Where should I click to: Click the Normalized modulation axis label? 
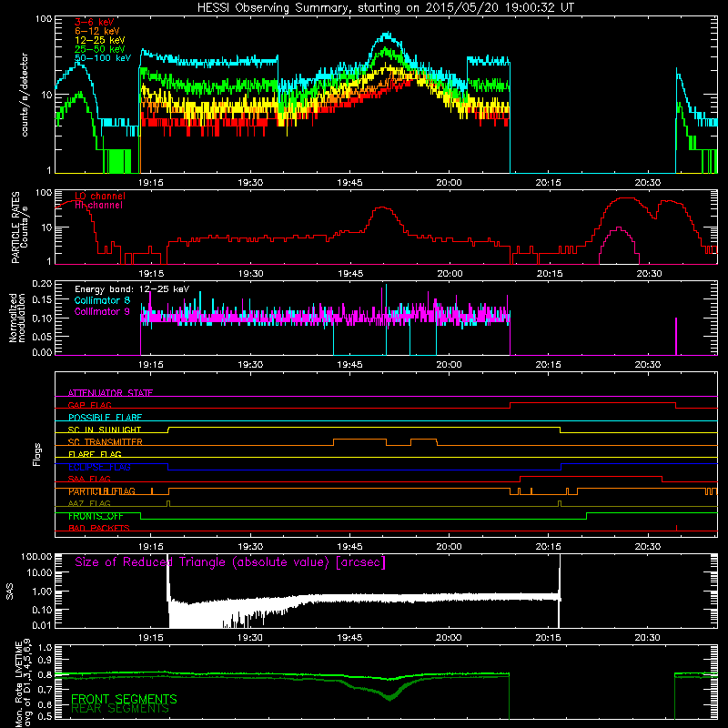pos(16,318)
